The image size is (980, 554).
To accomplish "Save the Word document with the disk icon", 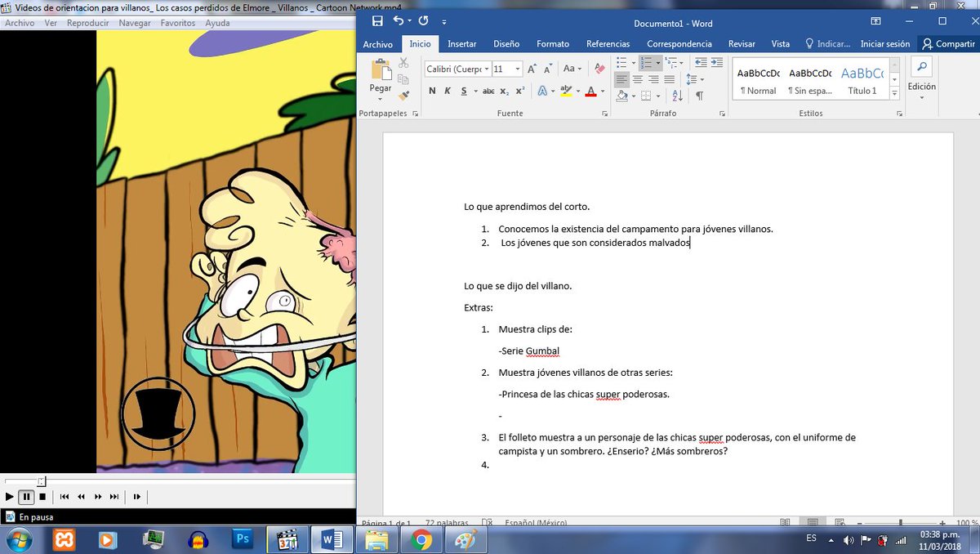I will click(x=377, y=20).
